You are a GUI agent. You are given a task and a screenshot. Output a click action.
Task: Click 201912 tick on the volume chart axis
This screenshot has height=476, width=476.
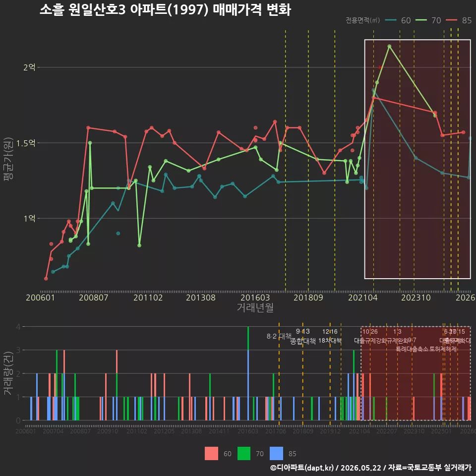click(330, 431)
